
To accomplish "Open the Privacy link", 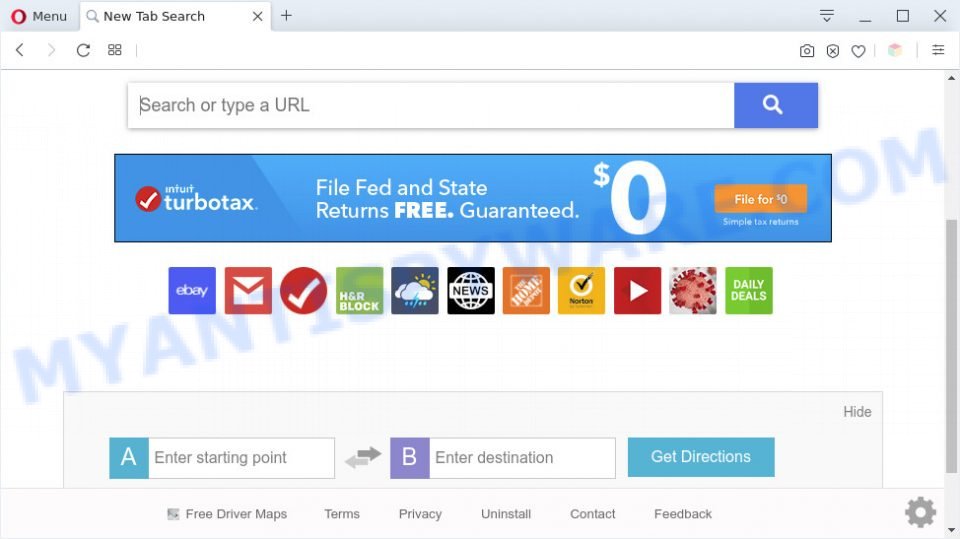I will pyautogui.click(x=420, y=514).
